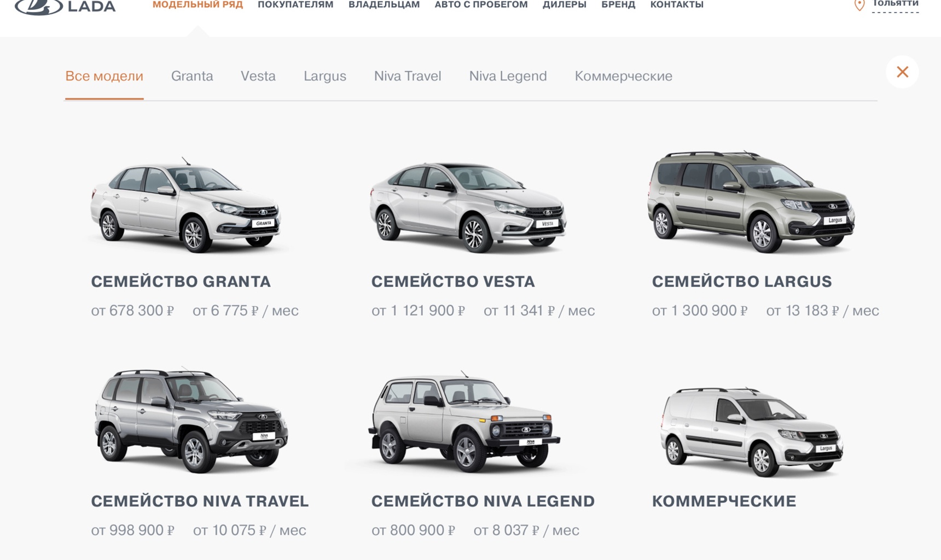Close the model range panel
Viewport: 941px width, 560px height.
tap(902, 72)
